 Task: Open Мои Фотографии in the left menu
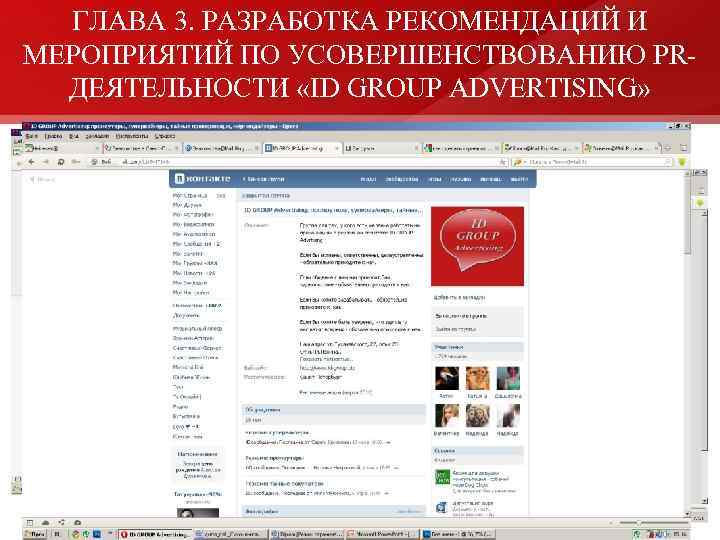193,215
